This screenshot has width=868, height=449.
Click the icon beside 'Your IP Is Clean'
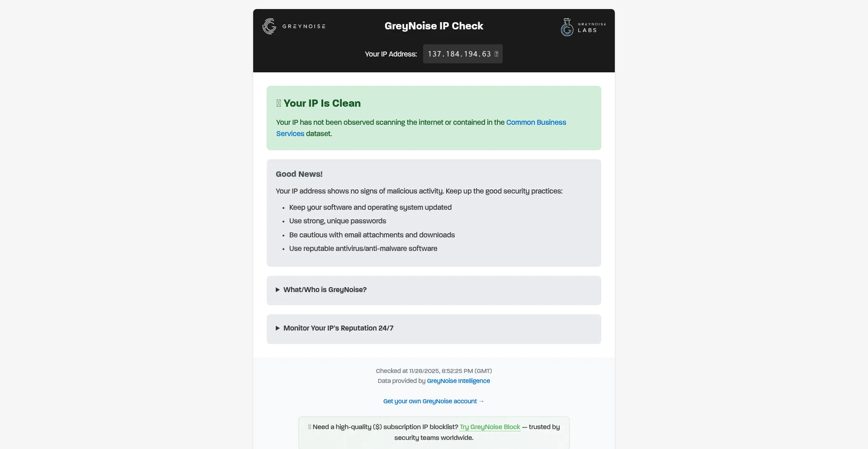point(278,103)
